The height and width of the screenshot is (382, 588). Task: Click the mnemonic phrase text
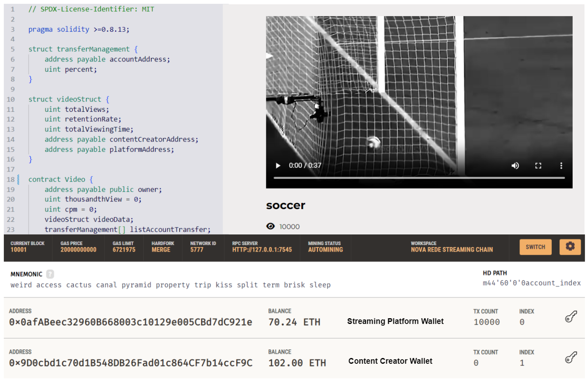pos(170,285)
